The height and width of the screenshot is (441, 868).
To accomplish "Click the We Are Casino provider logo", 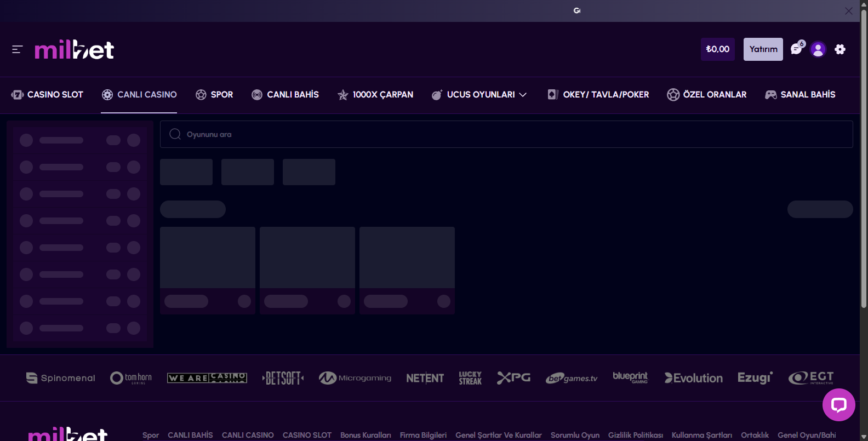I will coord(207,378).
